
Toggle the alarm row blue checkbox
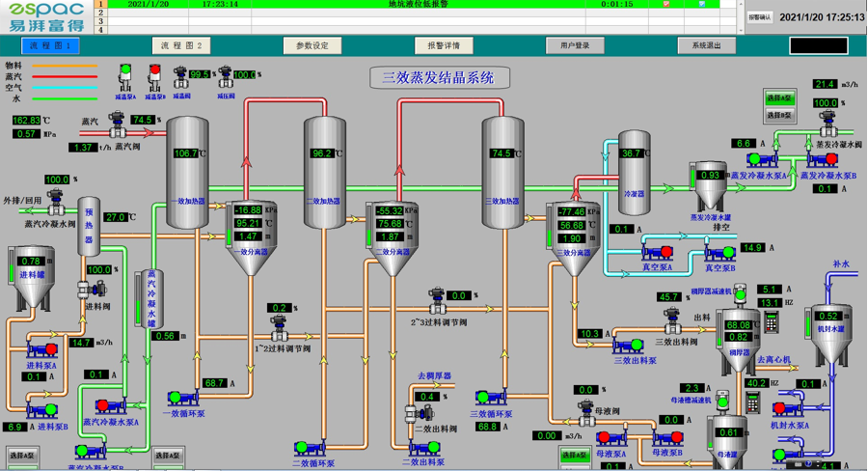(x=701, y=4)
